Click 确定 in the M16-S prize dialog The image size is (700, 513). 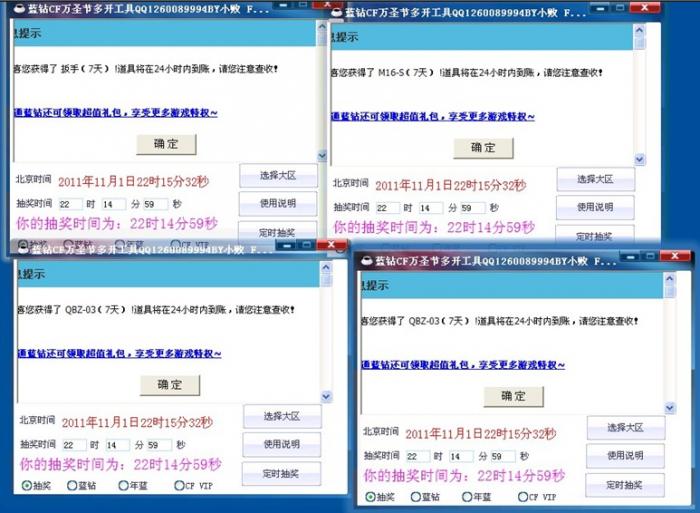pos(483,148)
